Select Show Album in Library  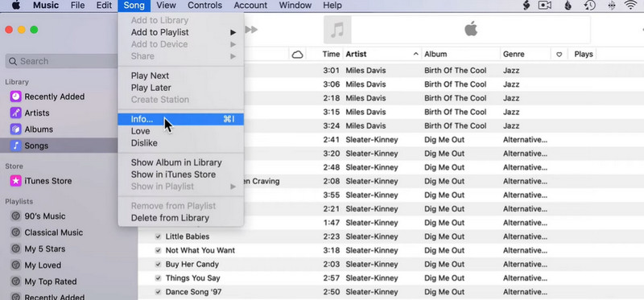[x=180, y=162]
